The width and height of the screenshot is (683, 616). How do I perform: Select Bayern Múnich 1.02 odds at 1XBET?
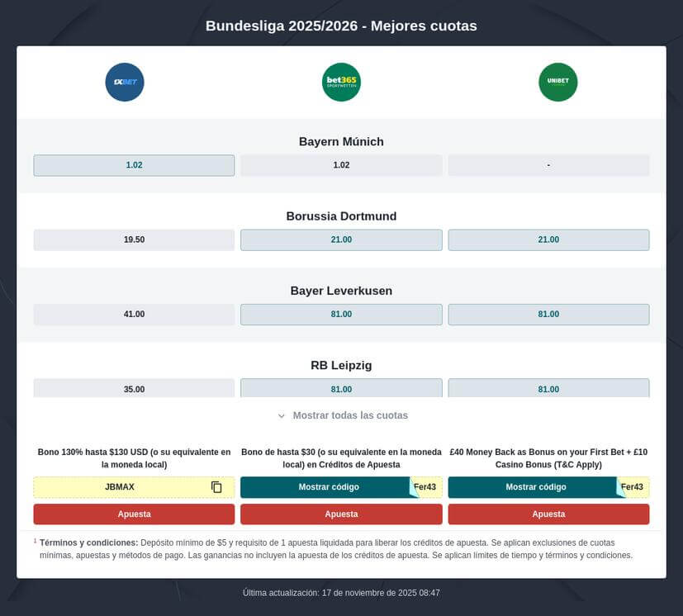(134, 165)
